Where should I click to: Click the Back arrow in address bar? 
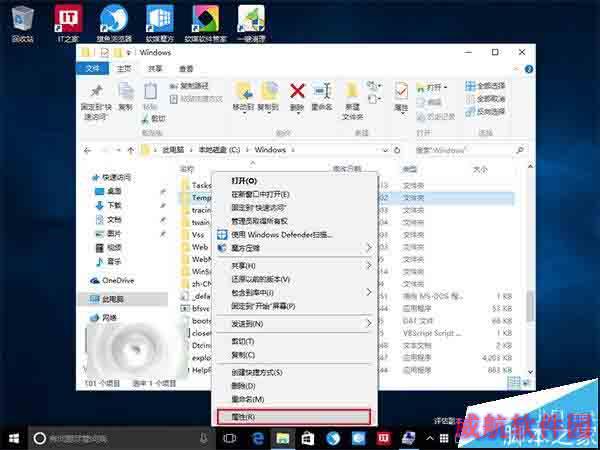click(x=88, y=150)
